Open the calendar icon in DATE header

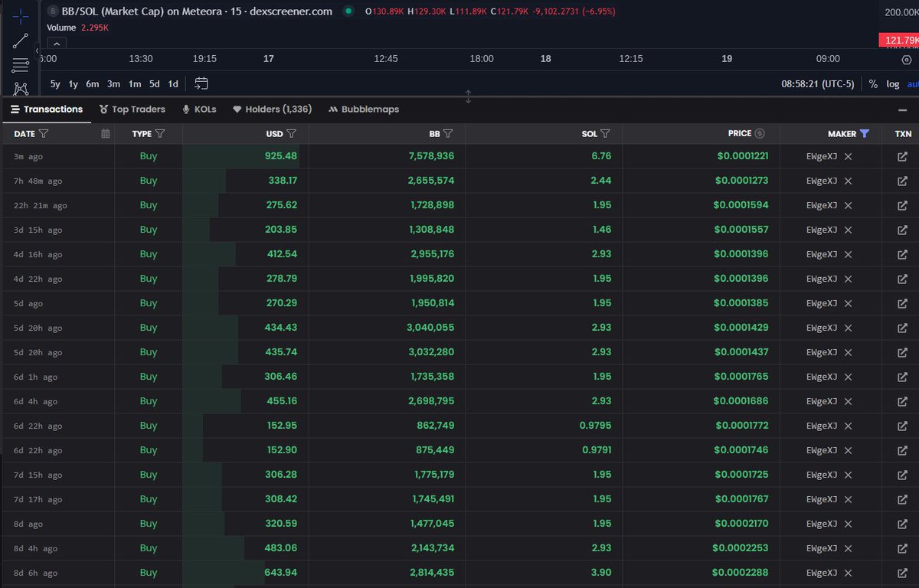(x=106, y=133)
